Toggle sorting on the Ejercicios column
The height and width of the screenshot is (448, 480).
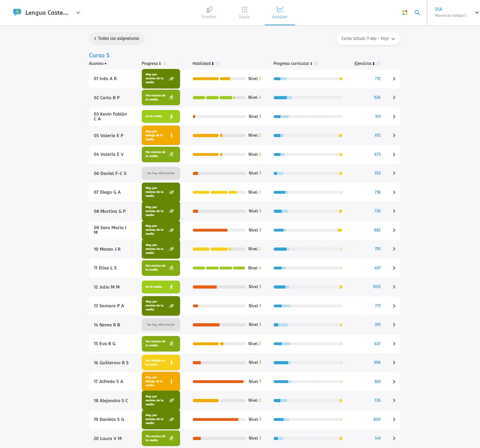[373, 63]
